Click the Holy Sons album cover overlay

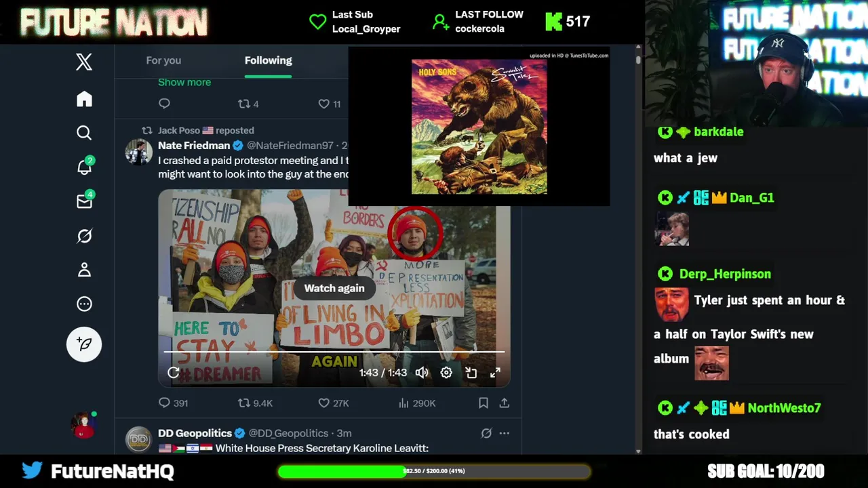(x=479, y=127)
